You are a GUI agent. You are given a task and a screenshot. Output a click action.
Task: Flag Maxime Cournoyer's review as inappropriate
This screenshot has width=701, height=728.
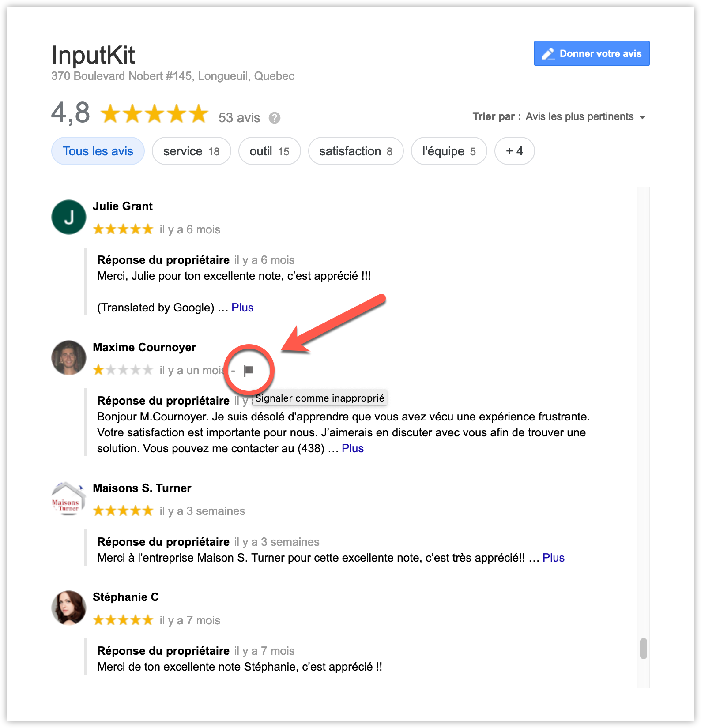click(249, 370)
